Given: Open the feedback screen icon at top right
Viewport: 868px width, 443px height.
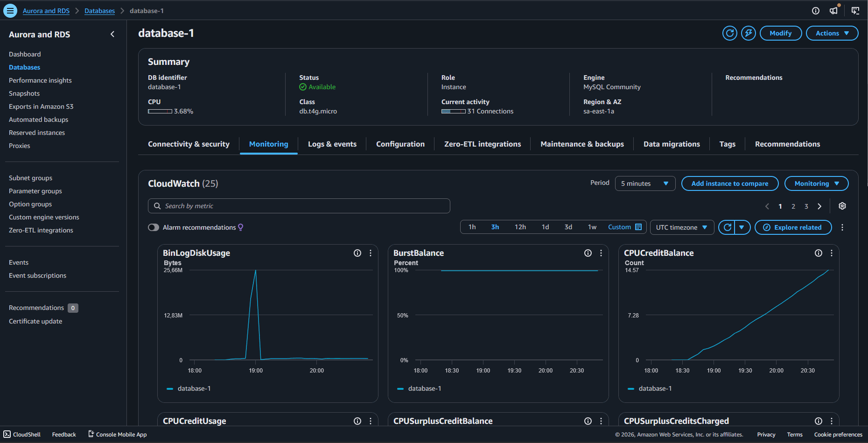Looking at the screenshot, I should (855, 11).
